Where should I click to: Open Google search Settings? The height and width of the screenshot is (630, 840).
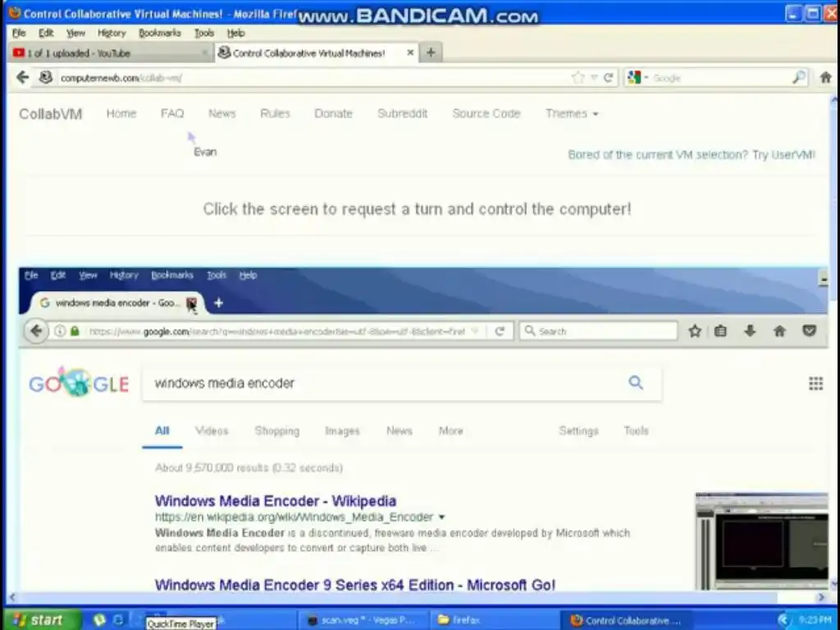click(x=578, y=431)
